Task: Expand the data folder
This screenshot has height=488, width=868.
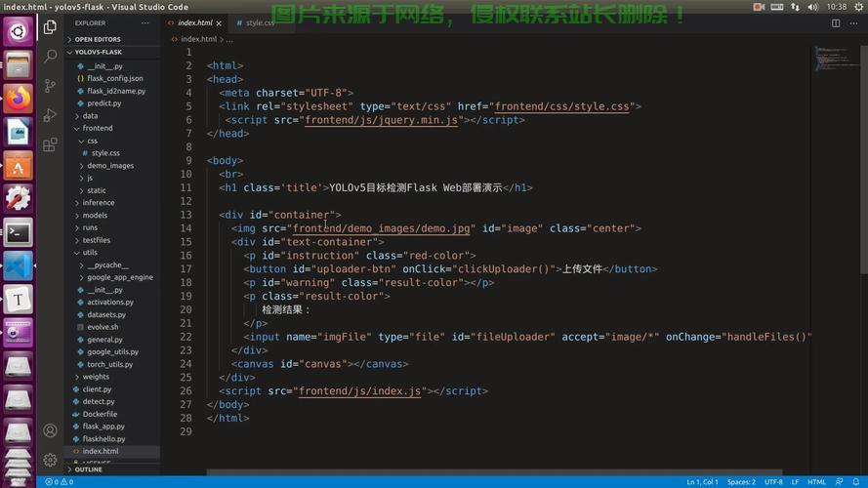Action: [90, 115]
